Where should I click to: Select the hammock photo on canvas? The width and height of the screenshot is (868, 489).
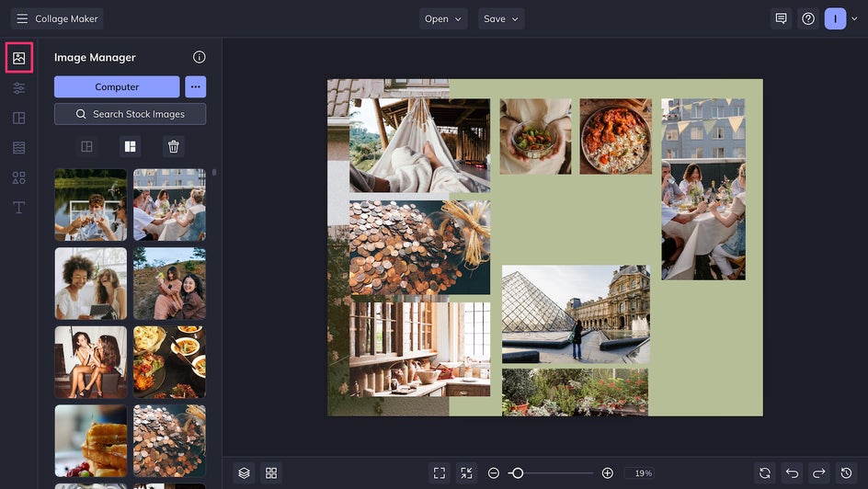419,145
